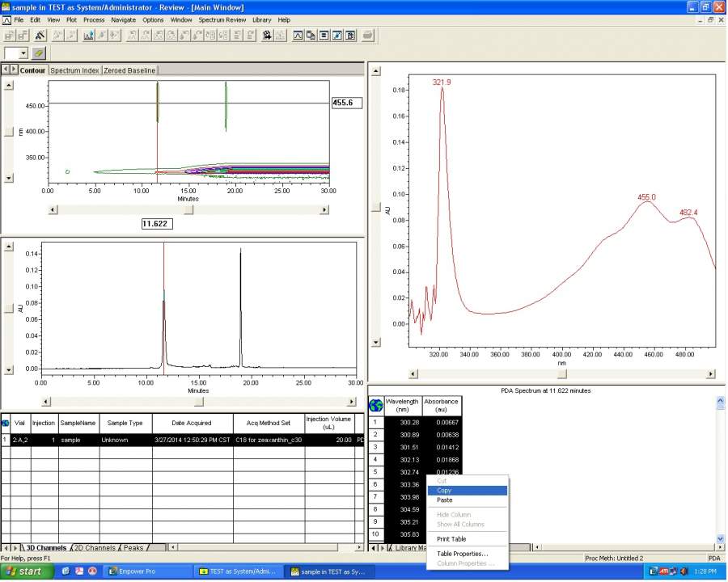Open Table Properties from the context menu

click(x=462, y=554)
